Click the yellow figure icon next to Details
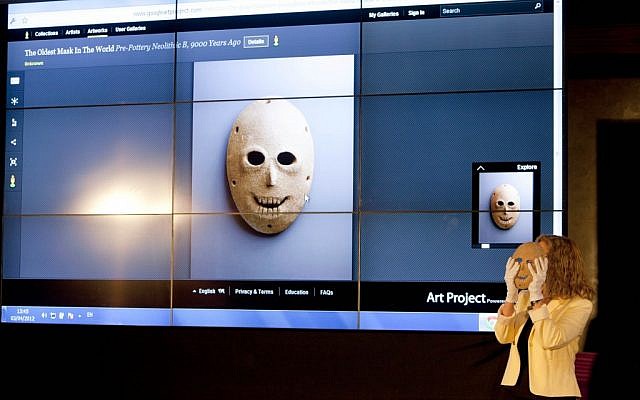Image resolution: width=640 pixels, height=400 pixels. click(x=276, y=40)
